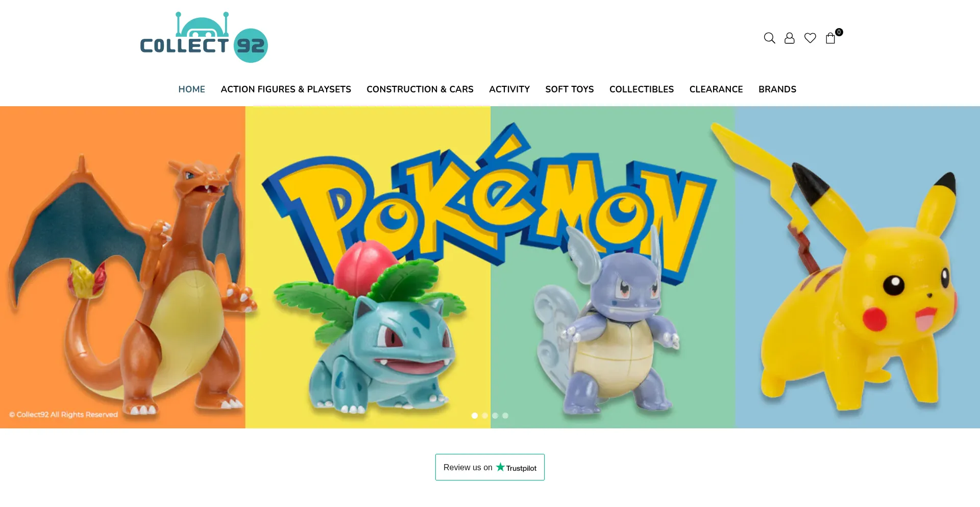Image resolution: width=980 pixels, height=507 pixels.
Task: Expand the Brands menu
Action: coord(777,89)
